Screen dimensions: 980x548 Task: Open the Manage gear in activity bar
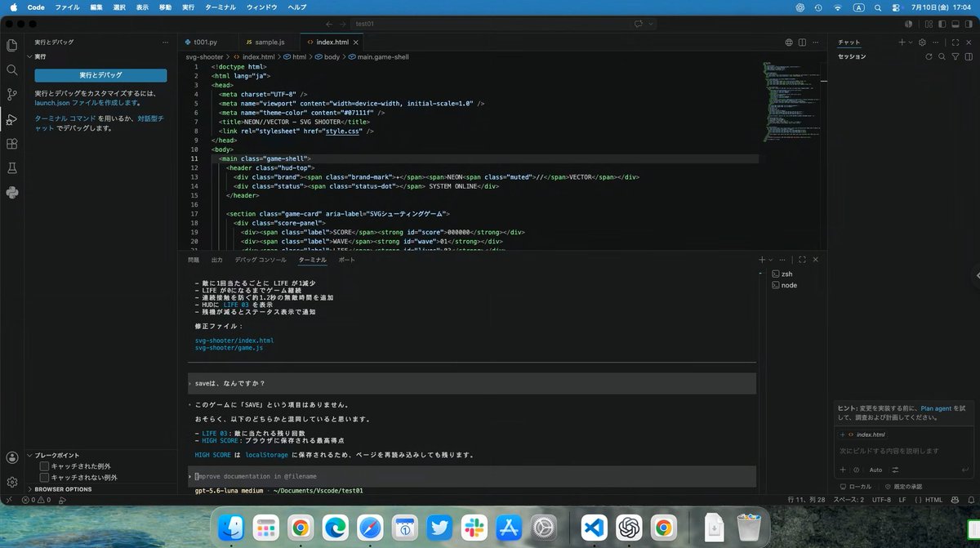pos(11,482)
